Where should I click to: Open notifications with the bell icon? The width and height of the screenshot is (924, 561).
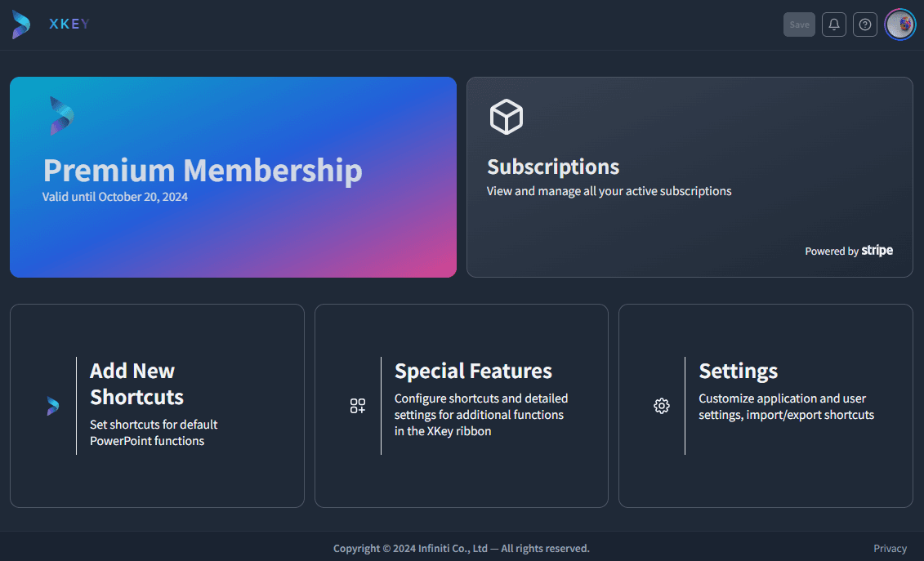pos(833,24)
